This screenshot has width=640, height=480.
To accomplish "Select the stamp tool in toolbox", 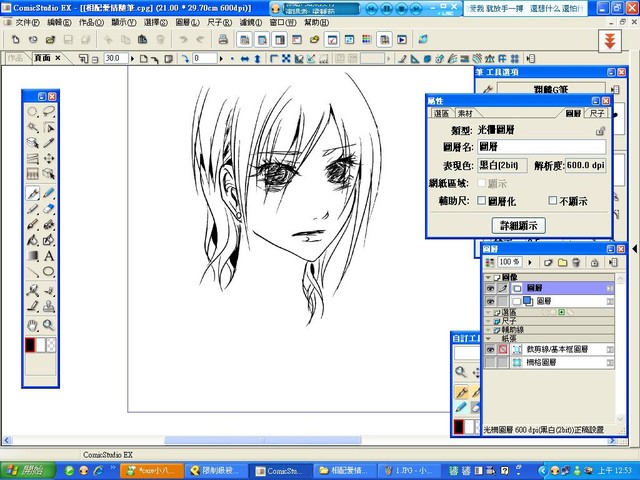I will point(49,306).
